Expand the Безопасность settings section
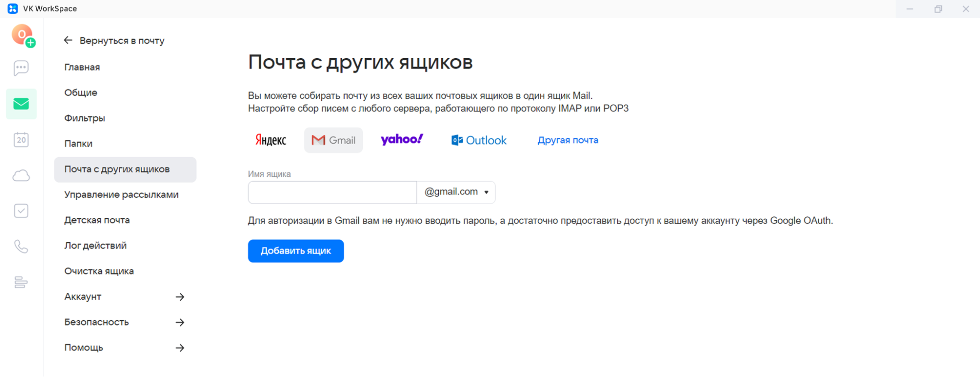 [125, 322]
